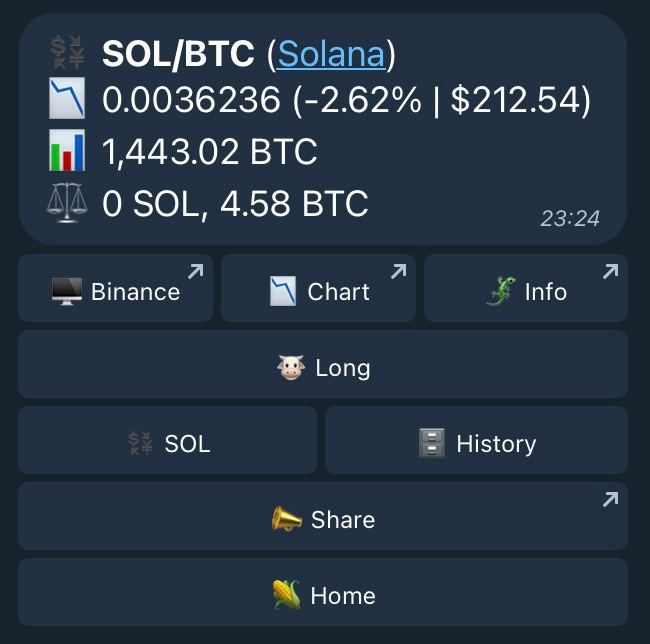This screenshot has height=644, width=650.
Task: Click the lizard icon on Info
Action: click(501, 291)
